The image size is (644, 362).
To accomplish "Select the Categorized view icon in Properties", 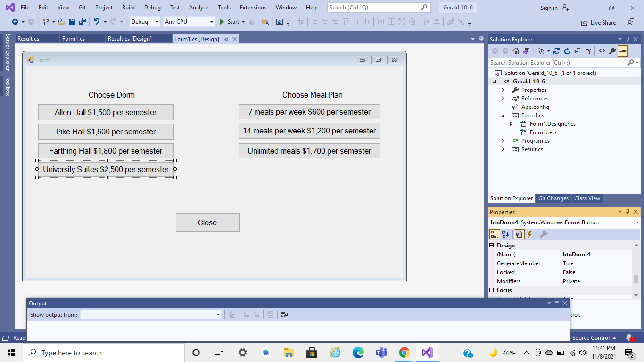I will pyautogui.click(x=494, y=234).
